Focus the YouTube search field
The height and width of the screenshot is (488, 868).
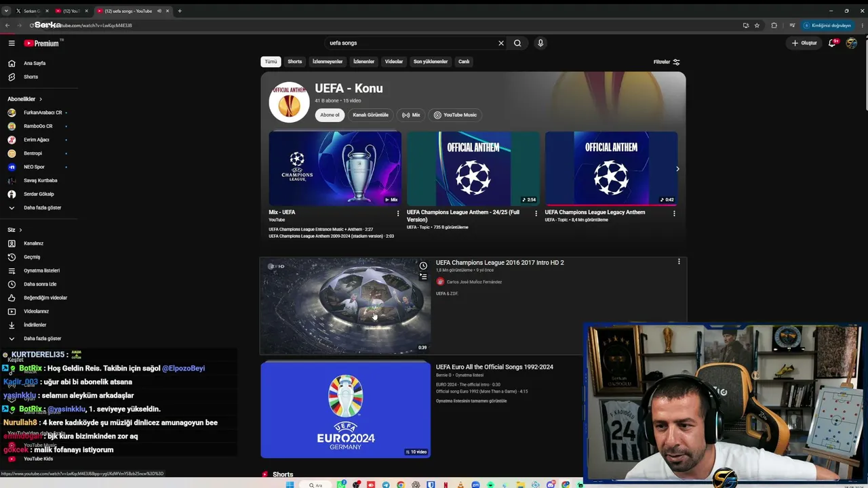tap(412, 43)
